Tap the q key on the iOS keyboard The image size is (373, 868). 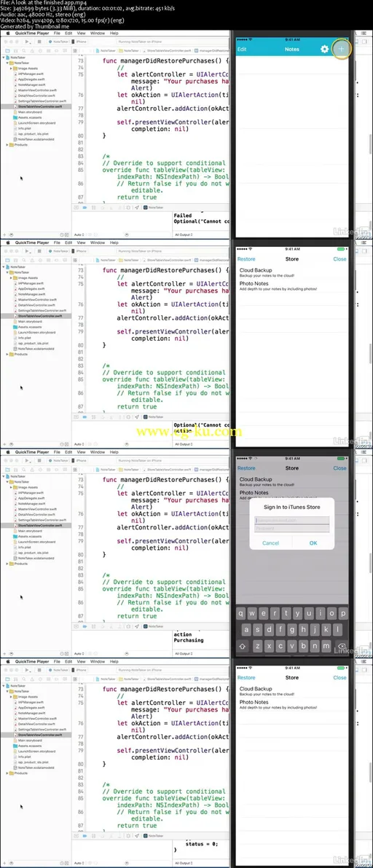242,613
